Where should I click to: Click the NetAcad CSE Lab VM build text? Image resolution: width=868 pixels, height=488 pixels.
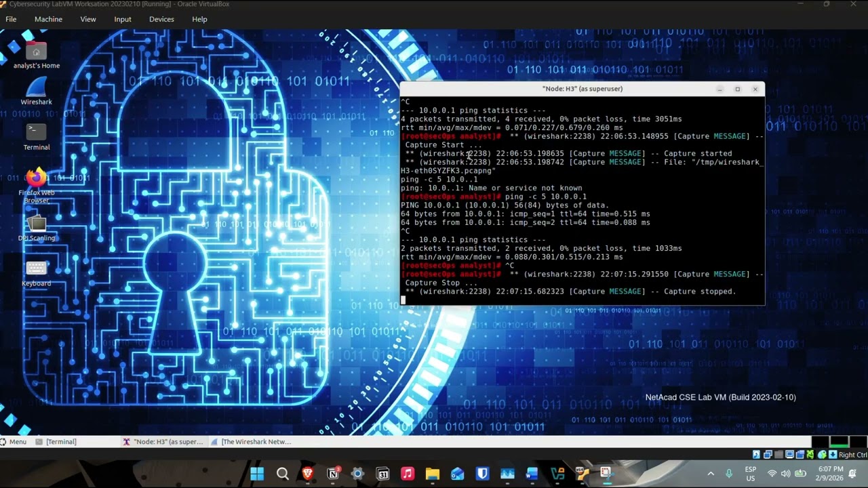click(720, 398)
